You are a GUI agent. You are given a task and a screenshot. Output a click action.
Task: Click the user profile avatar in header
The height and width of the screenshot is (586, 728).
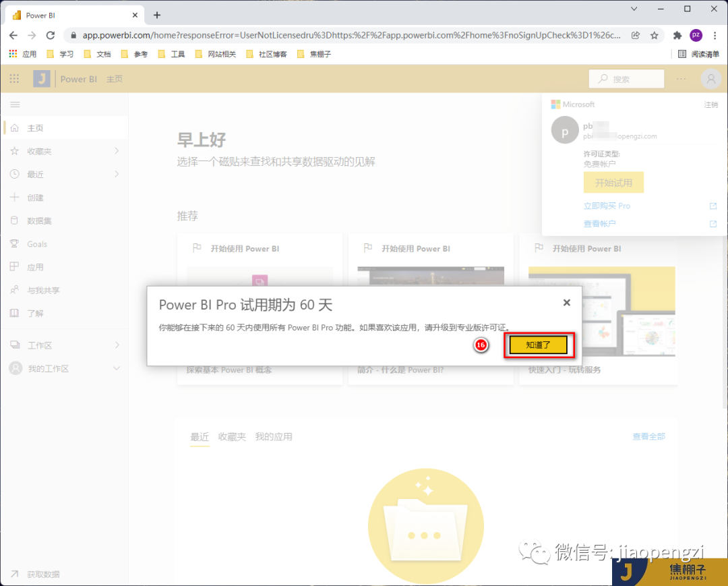pyautogui.click(x=711, y=79)
